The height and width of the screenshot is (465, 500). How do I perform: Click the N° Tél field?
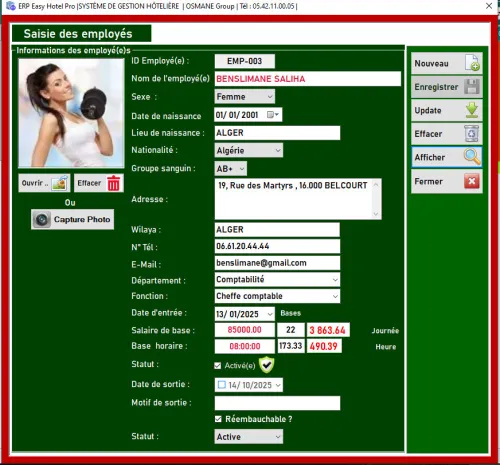tap(277, 246)
